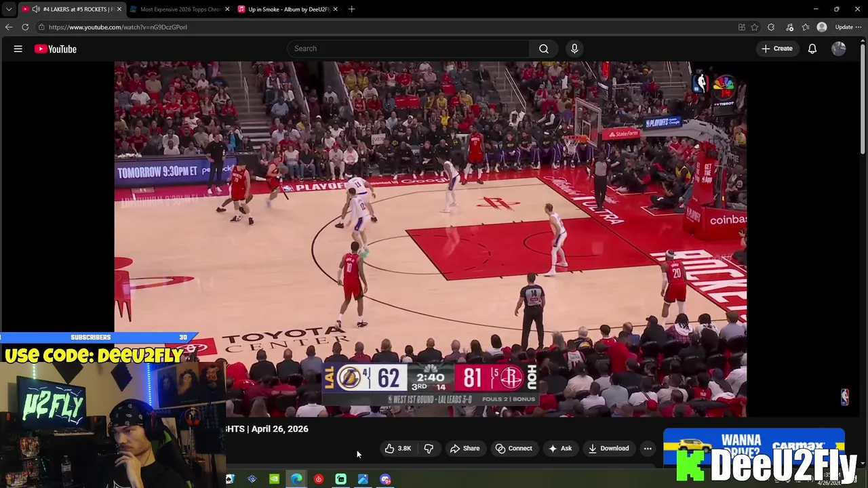Refresh the page with the reload icon
Screen dimensions: 868x488
(25, 27)
